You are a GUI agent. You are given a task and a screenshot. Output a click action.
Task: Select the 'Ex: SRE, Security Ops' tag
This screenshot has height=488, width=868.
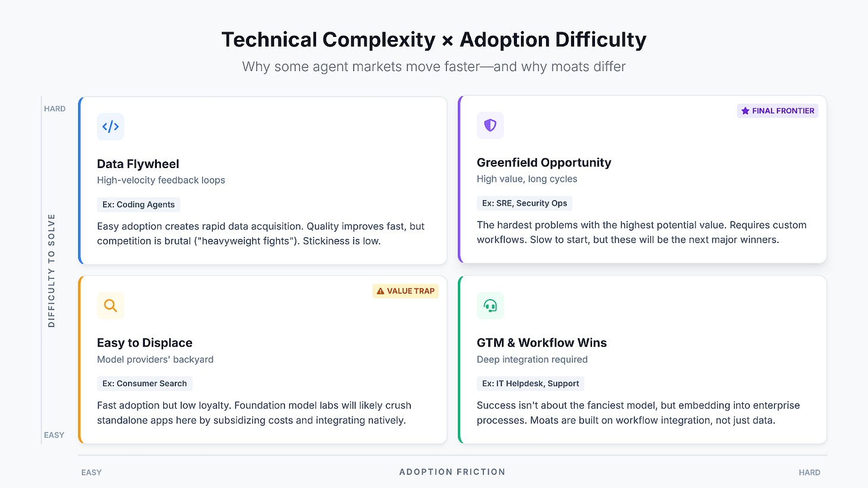click(525, 203)
